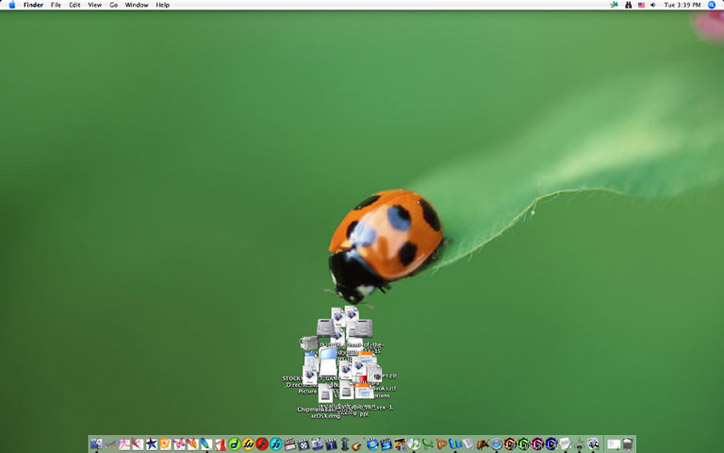Open the Window menu
724x453 pixels.
tap(136, 5)
